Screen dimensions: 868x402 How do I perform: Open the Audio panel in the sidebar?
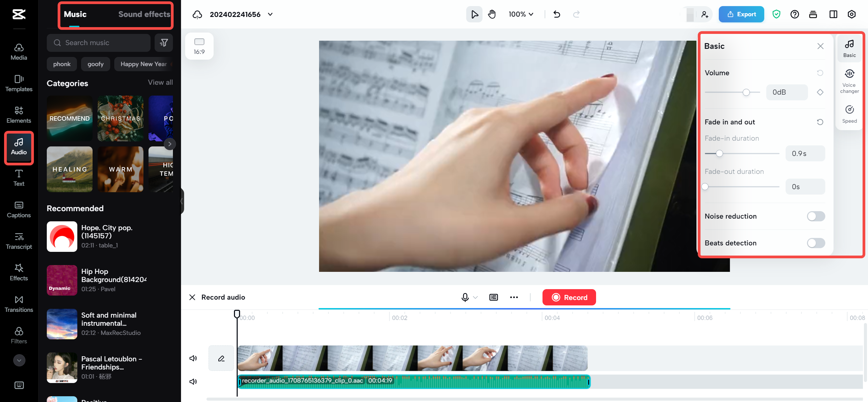tap(19, 147)
